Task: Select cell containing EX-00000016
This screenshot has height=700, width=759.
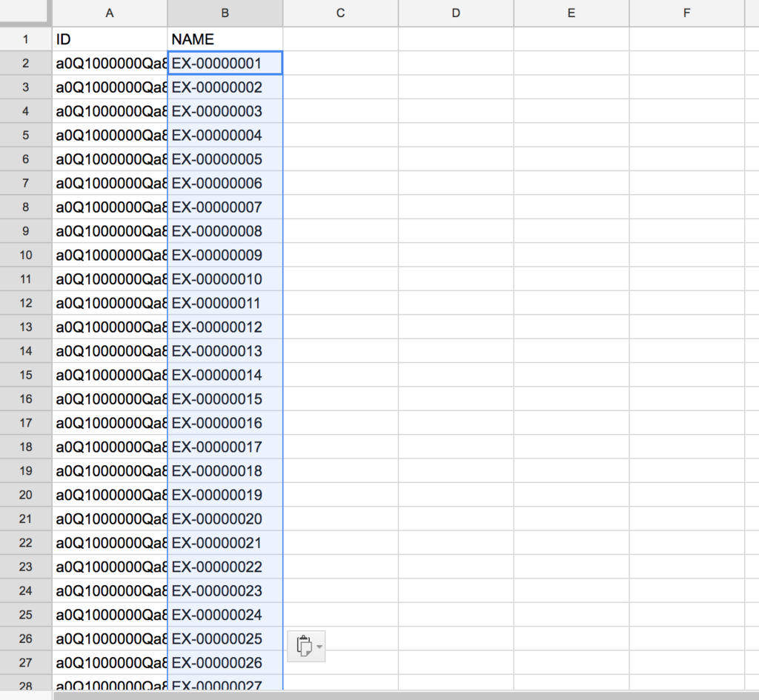Action: pyautogui.click(x=225, y=423)
